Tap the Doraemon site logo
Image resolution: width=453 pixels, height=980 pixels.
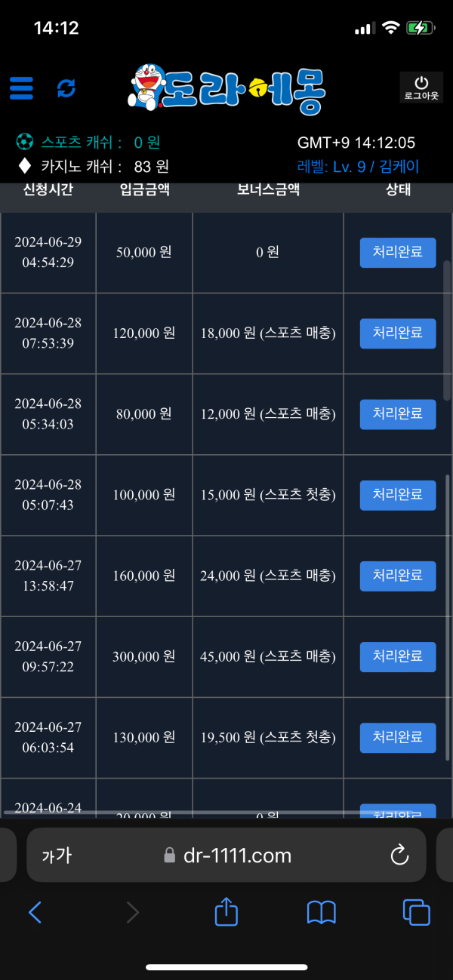tap(228, 87)
